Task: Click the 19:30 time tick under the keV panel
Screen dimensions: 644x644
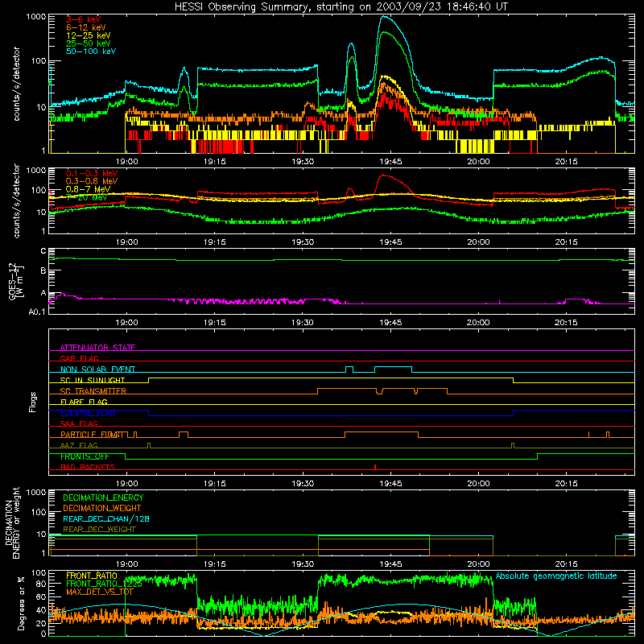Action: (303, 162)
